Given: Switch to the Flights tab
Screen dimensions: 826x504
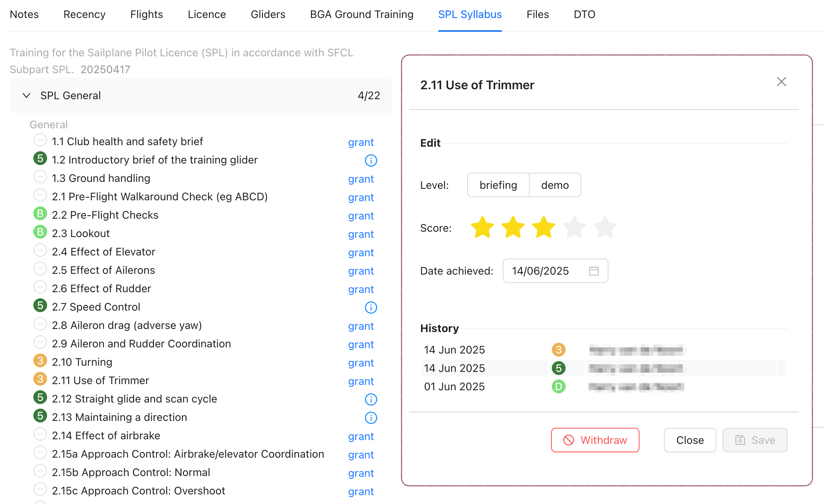Looking at the screenshot, I should coord(146,14).
